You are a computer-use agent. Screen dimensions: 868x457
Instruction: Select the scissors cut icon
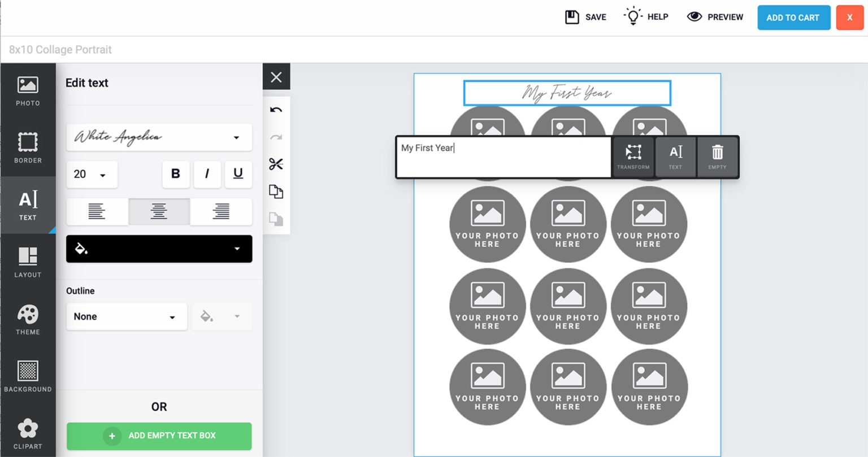tap(276, 164)
